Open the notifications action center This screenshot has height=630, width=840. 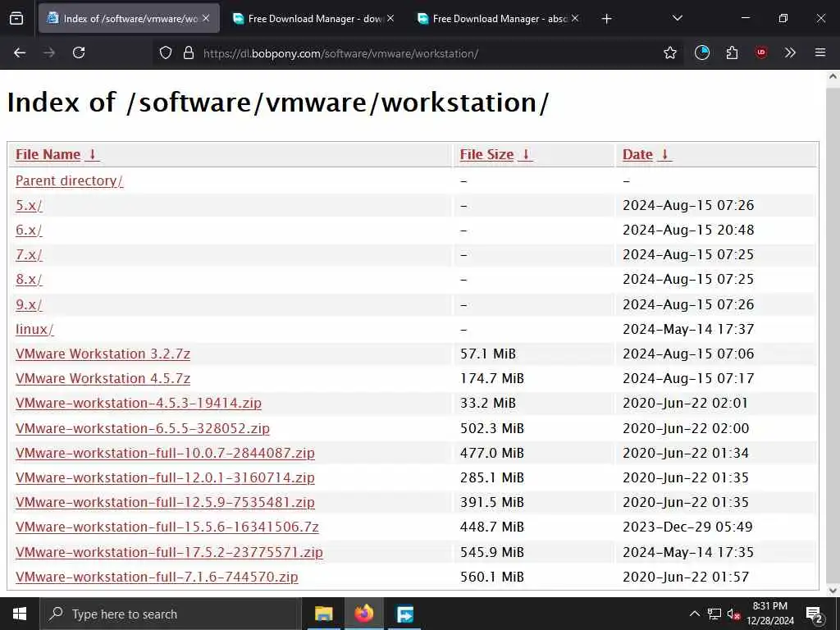coord(814,614)
